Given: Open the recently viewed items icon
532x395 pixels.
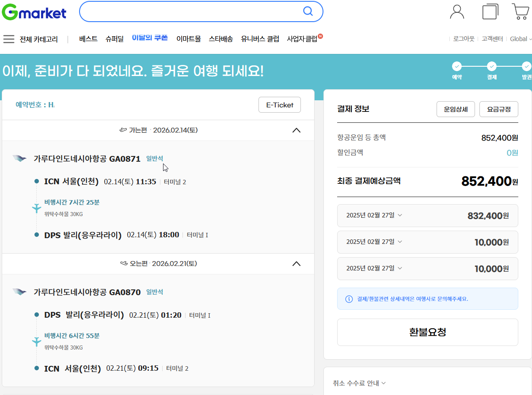Looking at the screenshot, I should 490,11.
